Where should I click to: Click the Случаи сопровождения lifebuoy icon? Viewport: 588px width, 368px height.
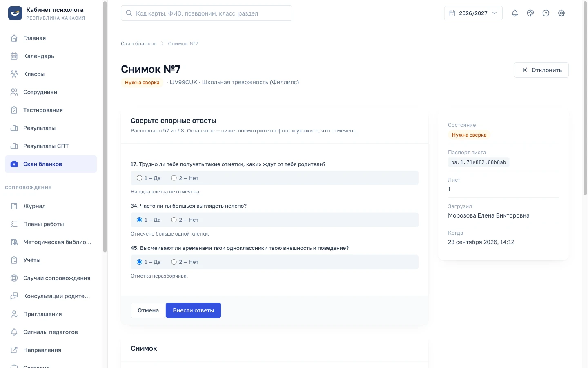pos(14,278)
